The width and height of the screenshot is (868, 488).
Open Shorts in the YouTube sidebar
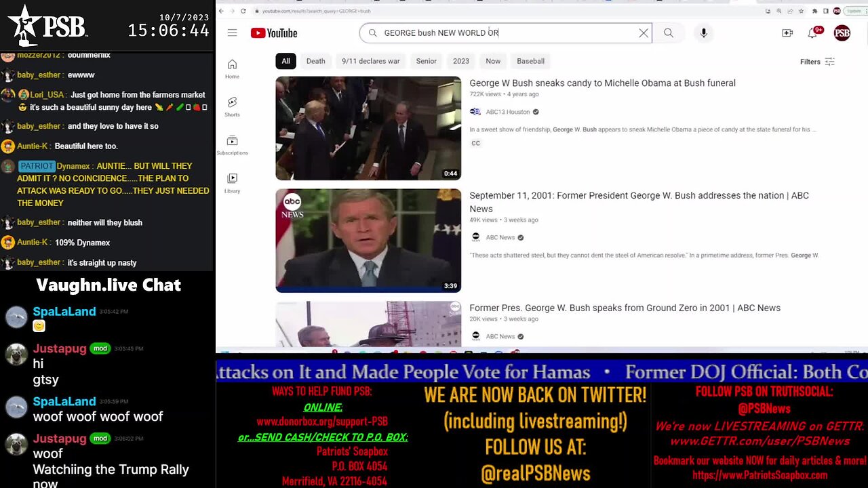(x=232, y=106)
